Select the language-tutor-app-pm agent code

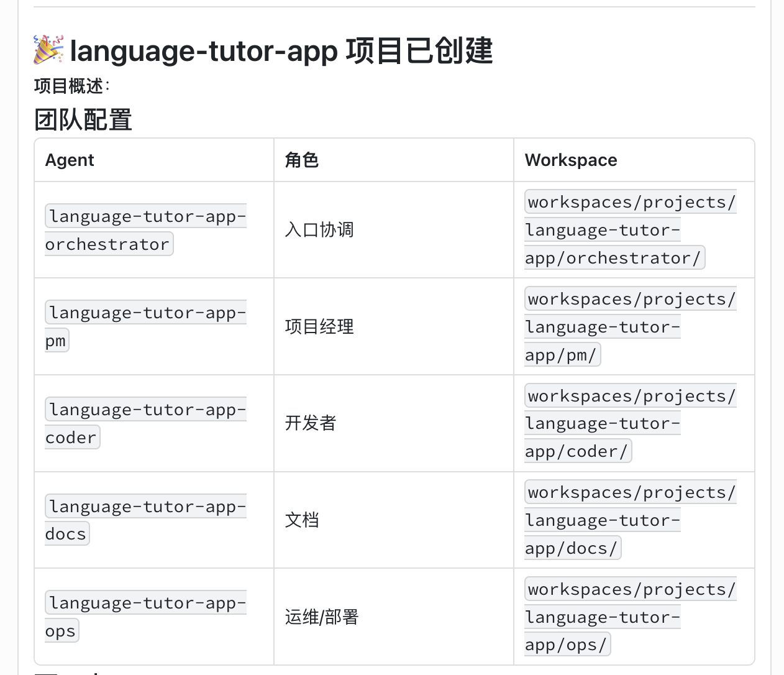coord(145,326)
